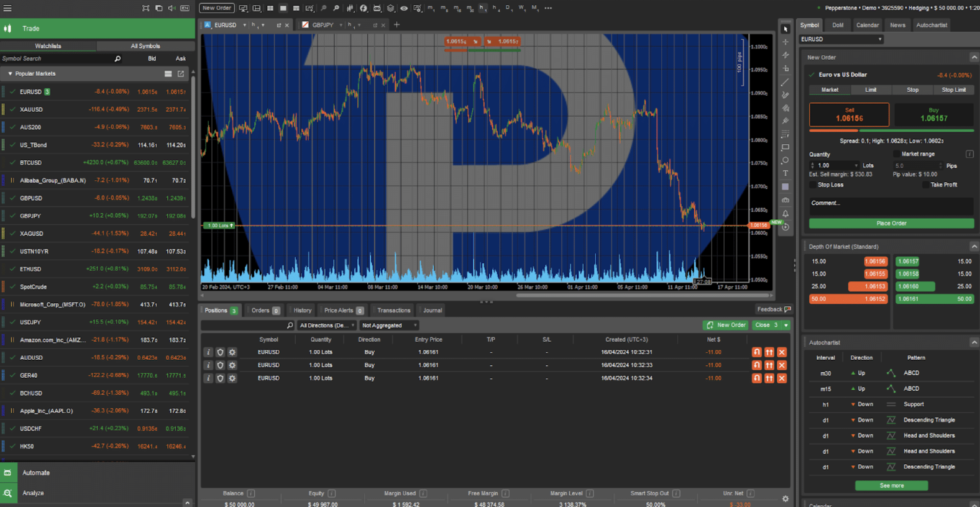Select the text annotation tool

coord(785,173)
